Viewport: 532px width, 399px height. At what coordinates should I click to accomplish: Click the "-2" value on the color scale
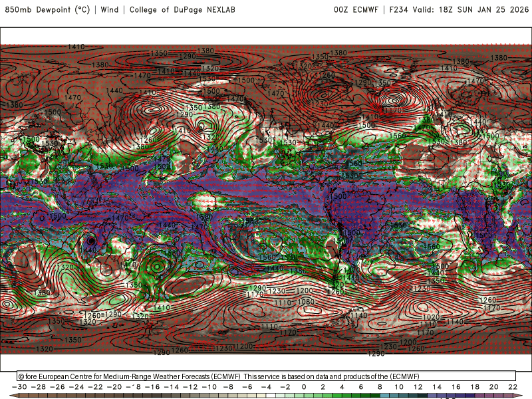coord(285,387)
